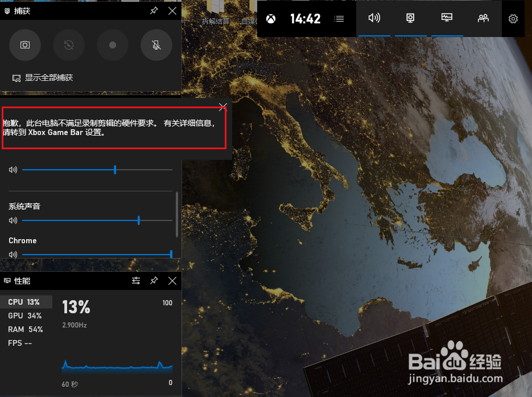Select the GPU 34% tab
The height and width of the screenshot is (397, 532).
click(26, 316)
